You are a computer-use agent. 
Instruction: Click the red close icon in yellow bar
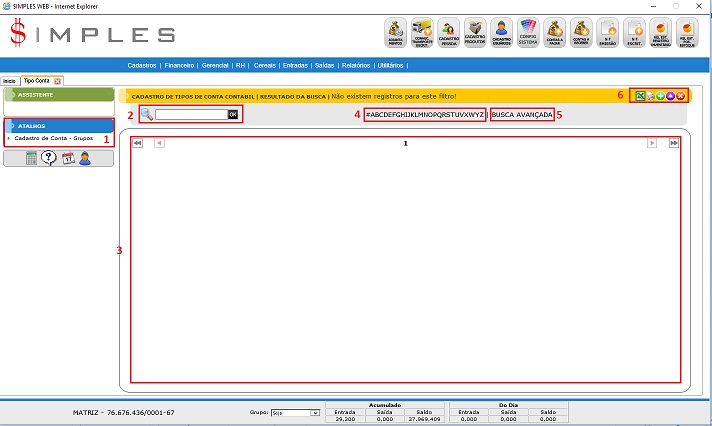(x=680, y=96)
